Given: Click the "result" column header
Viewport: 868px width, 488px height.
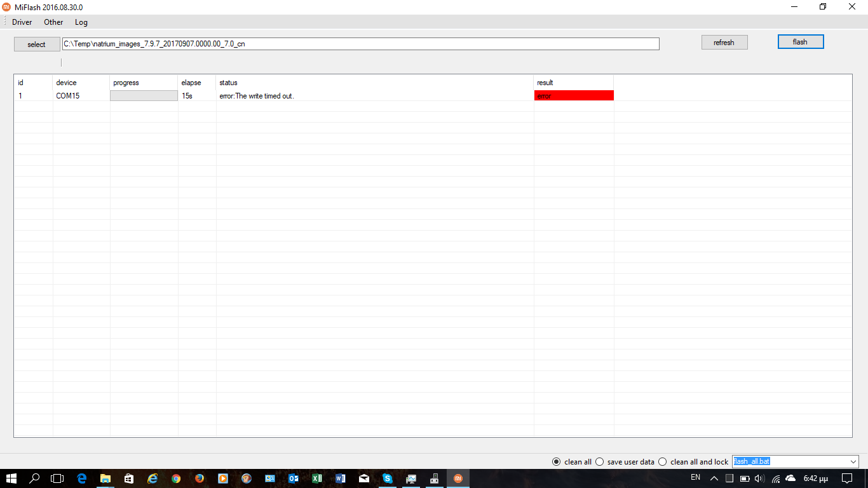Looking at the screenshot, I should click(574, 83).
